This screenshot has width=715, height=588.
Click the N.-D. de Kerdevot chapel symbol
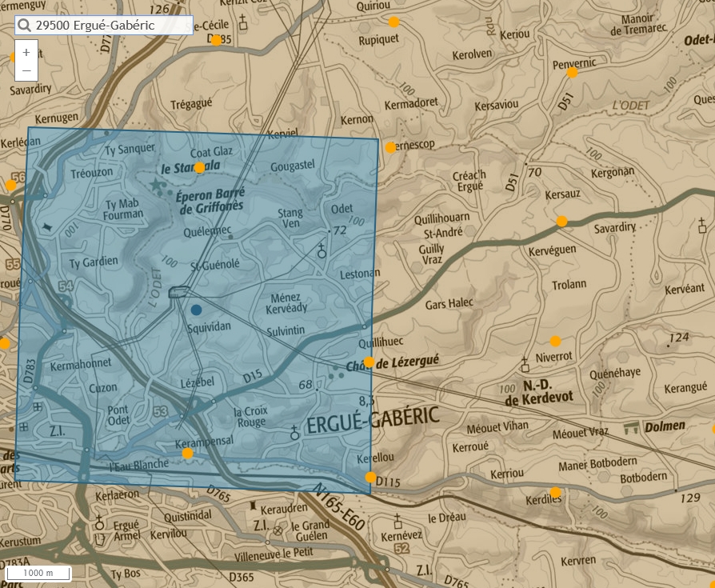click(x=525, y=364)
